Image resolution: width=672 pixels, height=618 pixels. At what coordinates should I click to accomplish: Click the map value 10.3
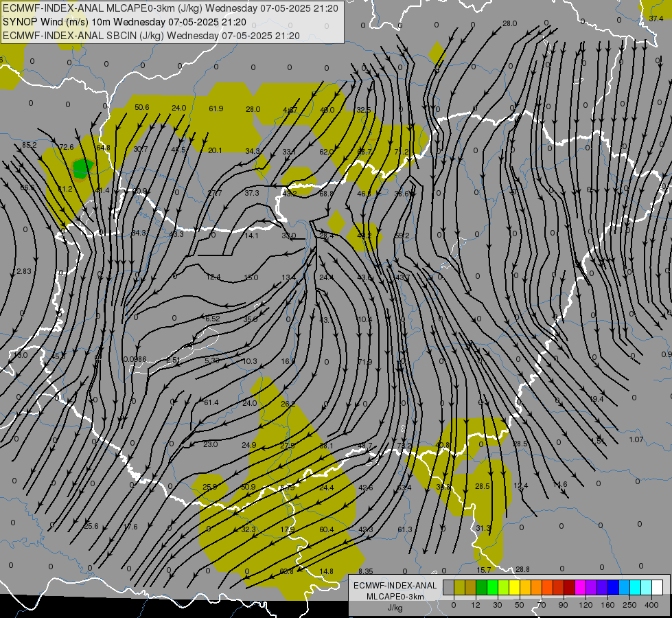click(249, 361)
